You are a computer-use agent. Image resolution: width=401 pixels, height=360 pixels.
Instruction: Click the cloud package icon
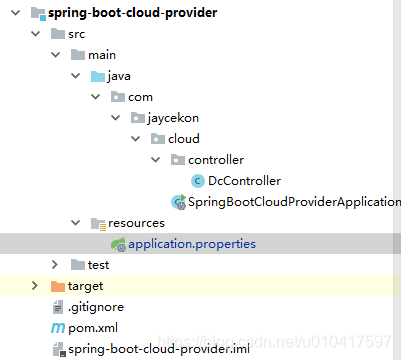point(158,139)
